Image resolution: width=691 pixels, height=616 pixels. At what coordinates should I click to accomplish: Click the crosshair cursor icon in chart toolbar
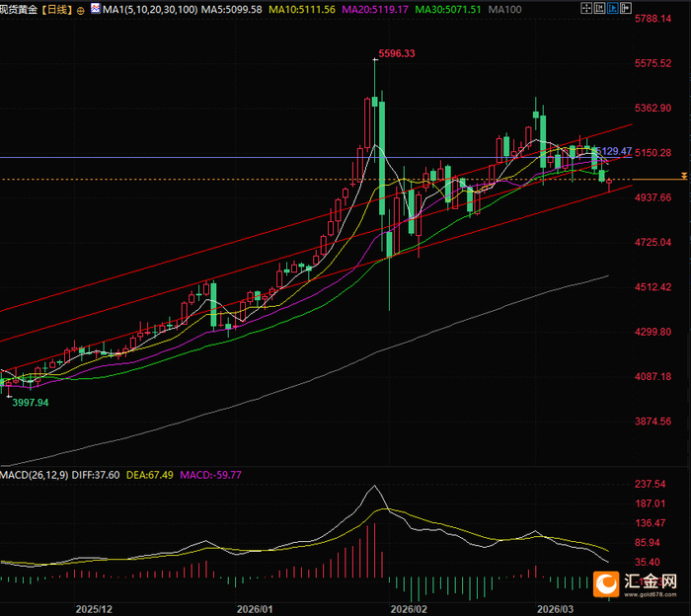point(586,8)
